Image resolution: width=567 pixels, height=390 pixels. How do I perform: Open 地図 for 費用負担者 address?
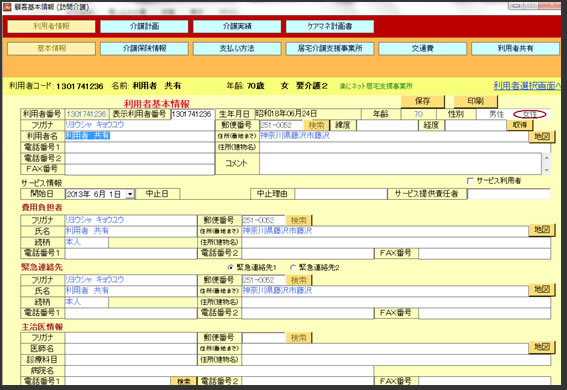tap(542, 230)
